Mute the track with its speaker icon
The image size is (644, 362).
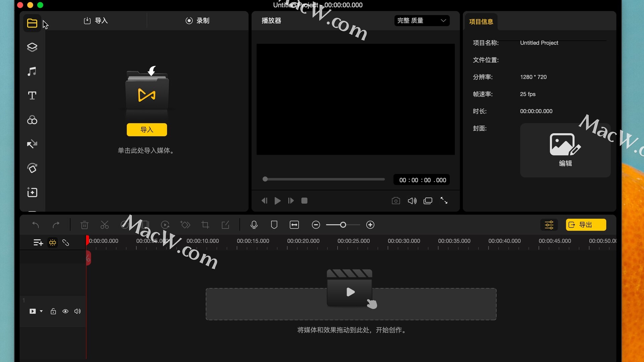click(77, 311)
